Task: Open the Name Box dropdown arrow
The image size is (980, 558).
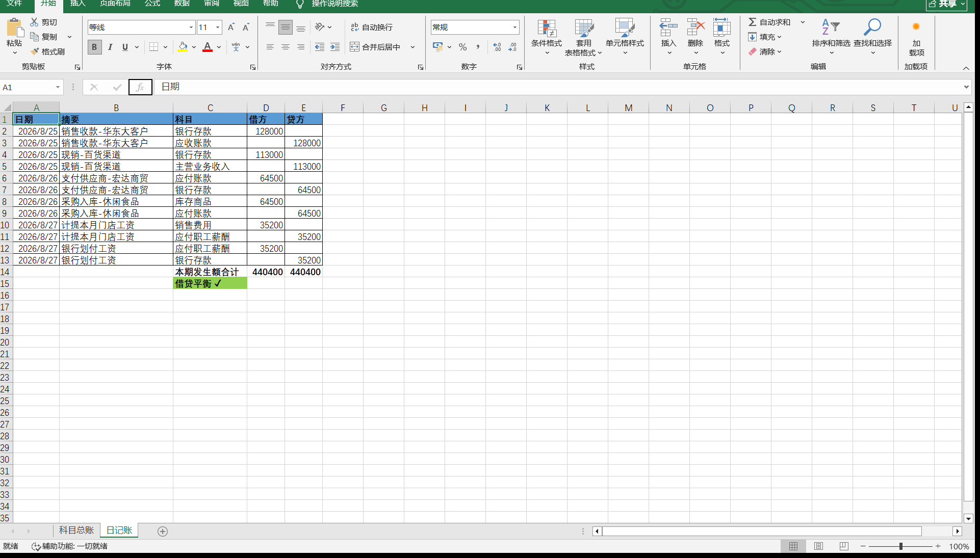Action: point(58,87)
